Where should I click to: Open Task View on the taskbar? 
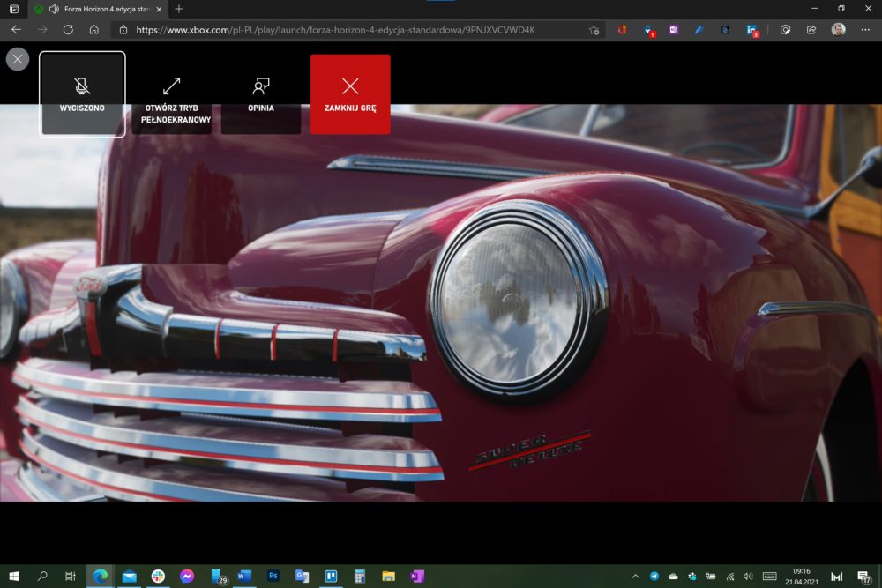71,577
